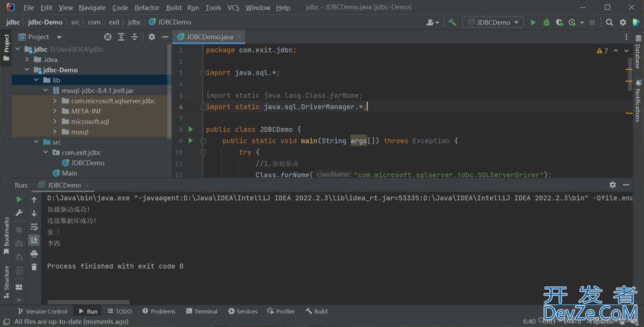Open the File menu

click(x=29, y=7)
